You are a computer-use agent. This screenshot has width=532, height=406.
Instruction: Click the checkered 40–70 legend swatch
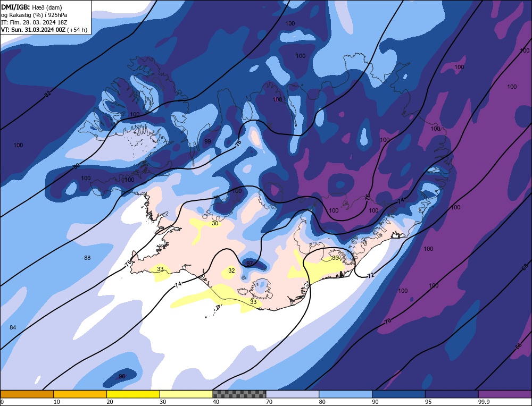click(239, 394)
